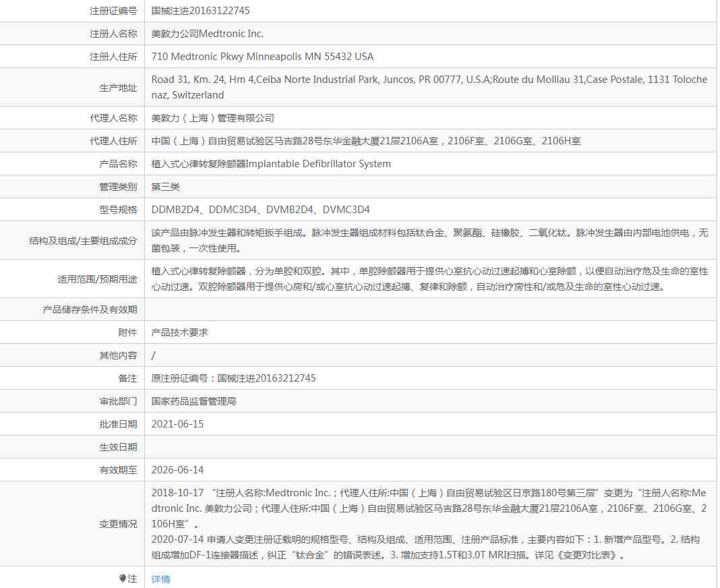Click the remark 原注册证编号：国械注进20163212745
Viewport: 720px width, 588px height.
tap(234, 378)
